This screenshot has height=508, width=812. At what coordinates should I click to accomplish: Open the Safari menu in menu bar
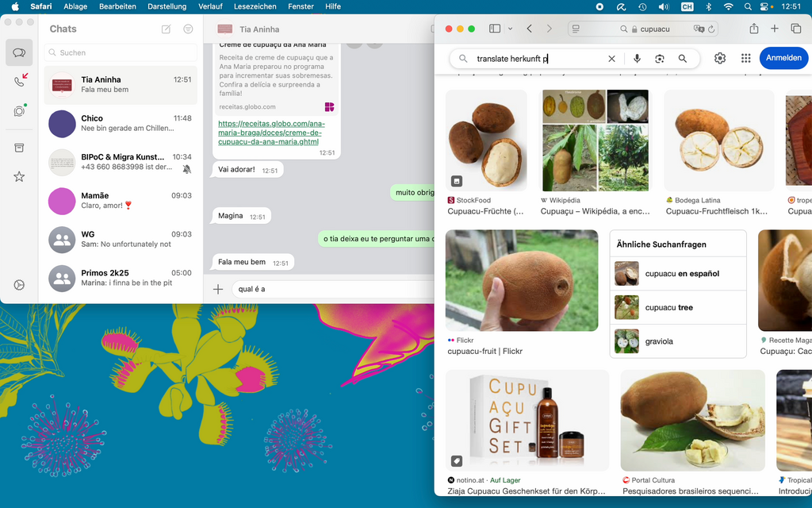click(41, 6)
